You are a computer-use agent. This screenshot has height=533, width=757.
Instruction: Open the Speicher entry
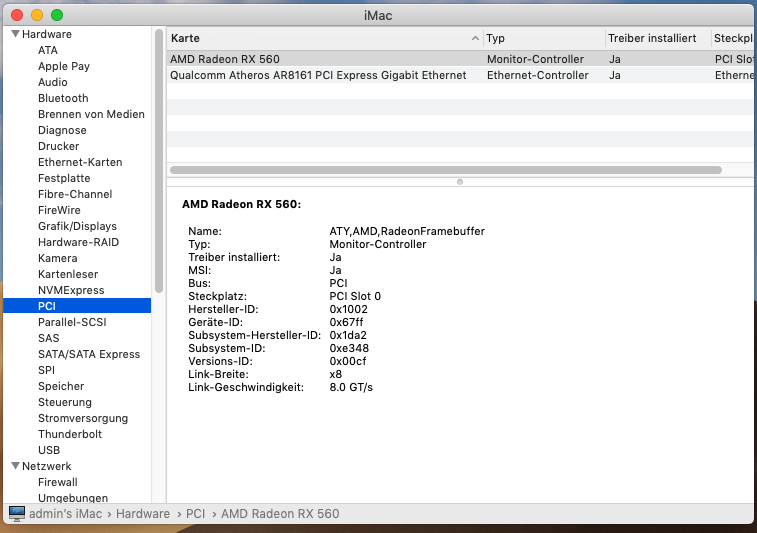[61, 386]
